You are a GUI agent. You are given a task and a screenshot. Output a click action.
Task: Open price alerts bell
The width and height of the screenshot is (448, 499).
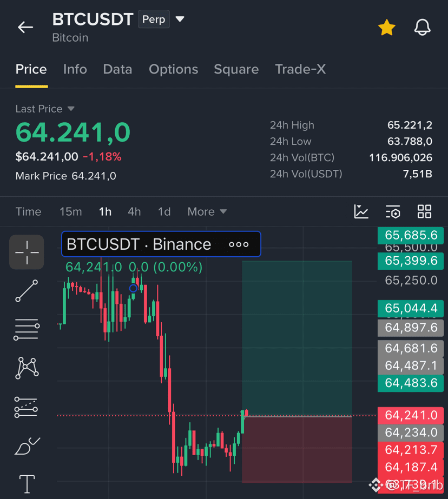pyautogui.click(x=422, y=28)
